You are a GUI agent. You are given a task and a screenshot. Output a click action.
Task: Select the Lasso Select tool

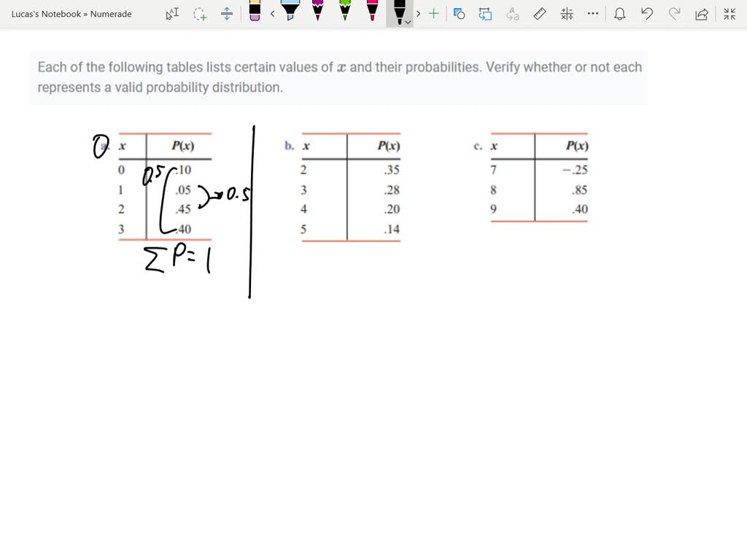tap(200, 14)
